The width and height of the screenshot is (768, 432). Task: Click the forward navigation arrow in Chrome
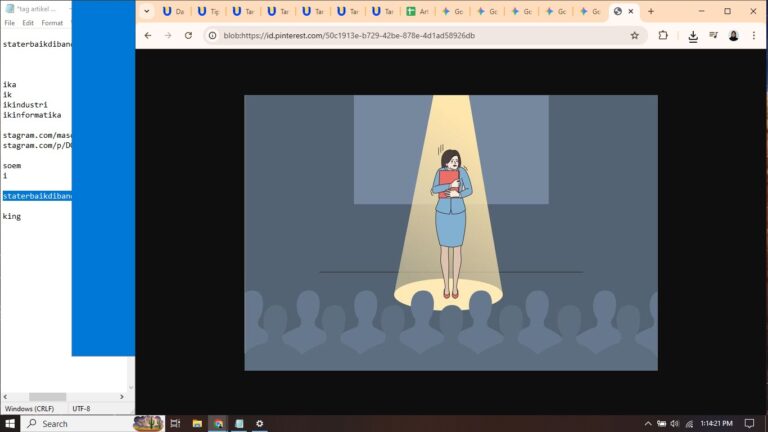point(168,35)
